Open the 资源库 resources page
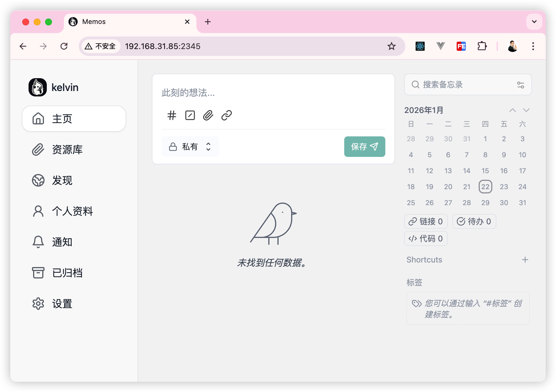 (67, 149)
